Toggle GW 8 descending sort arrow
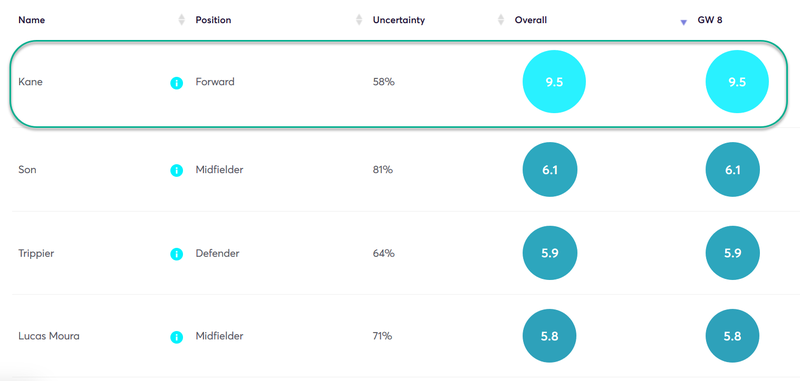 pyautogui.click(x=684, y=23)
